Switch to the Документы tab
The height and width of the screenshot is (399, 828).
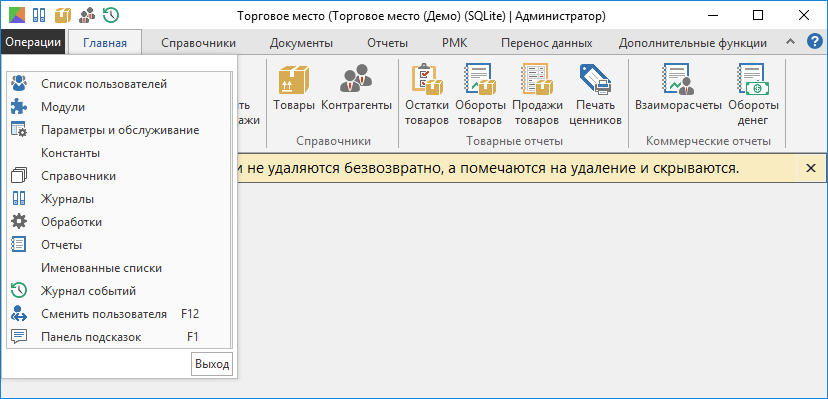(301, 43)
